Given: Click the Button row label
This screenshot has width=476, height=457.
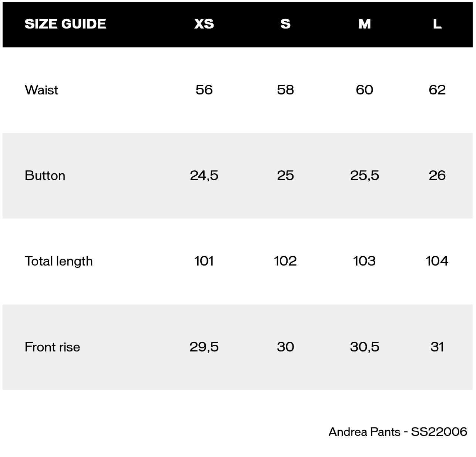Looking at the screenshot, I should tap(45, 176).
